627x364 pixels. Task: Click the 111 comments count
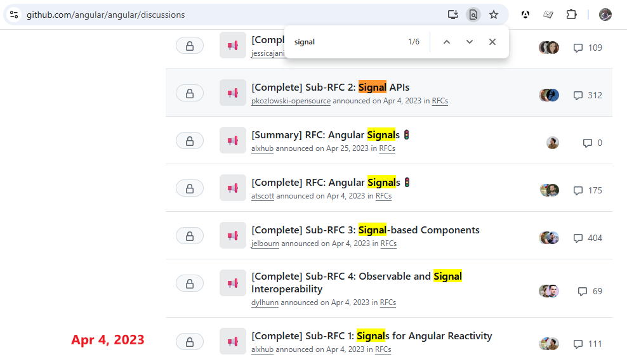click(588, 344)
